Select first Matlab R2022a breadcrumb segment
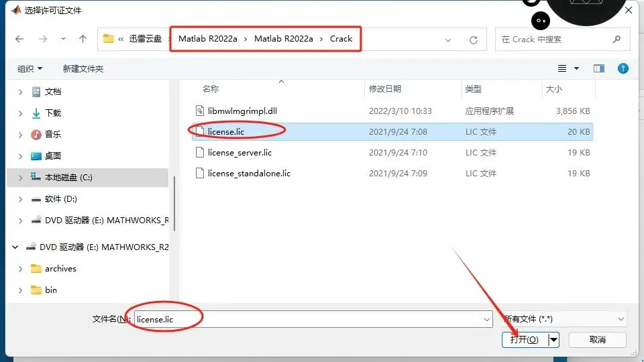The image size is (644, 362). point(208,39)
